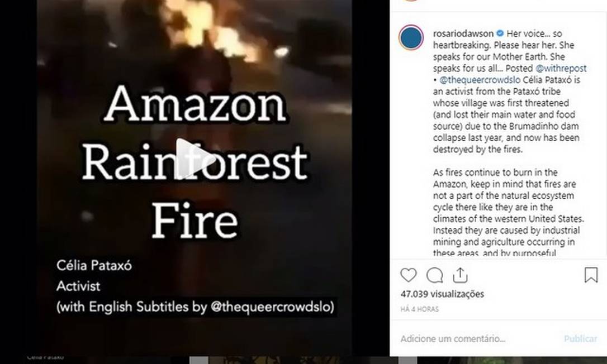Open the @withrepost mention link
This screenshot has height=364, width=607.
(x=561, y=69)
